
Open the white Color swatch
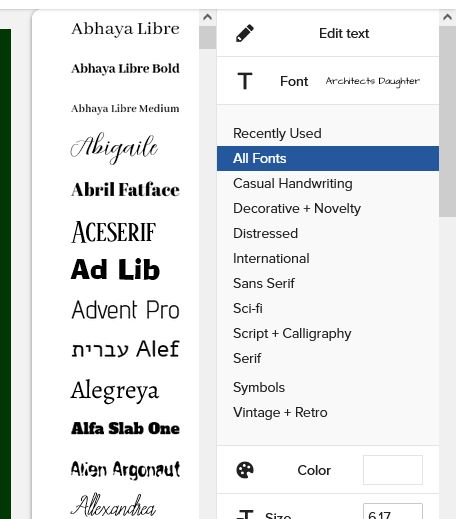pyautogui.click(x=393, y=470)
